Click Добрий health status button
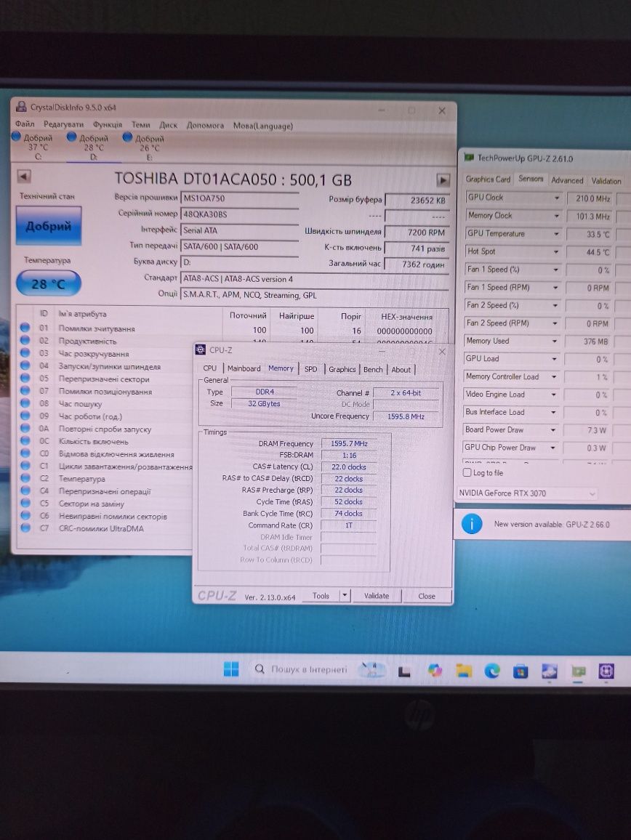 pos(48,225)
